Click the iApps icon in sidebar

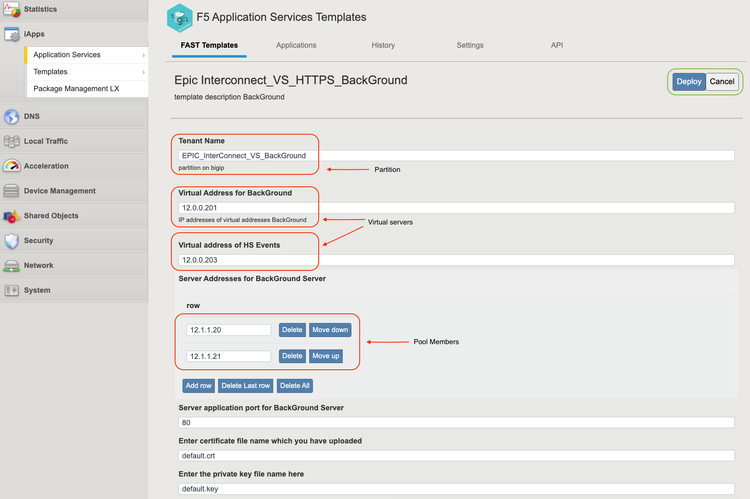coord(12,34)
